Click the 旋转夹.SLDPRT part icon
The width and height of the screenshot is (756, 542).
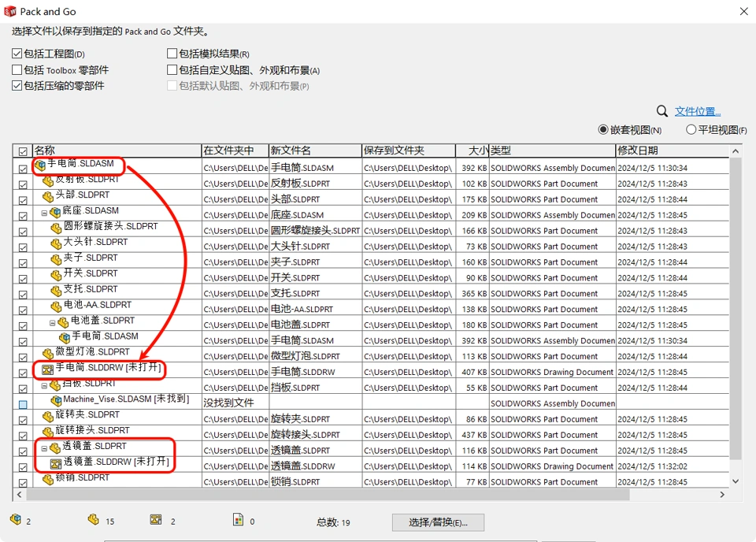pyautogui.click(x=48, y=416)
